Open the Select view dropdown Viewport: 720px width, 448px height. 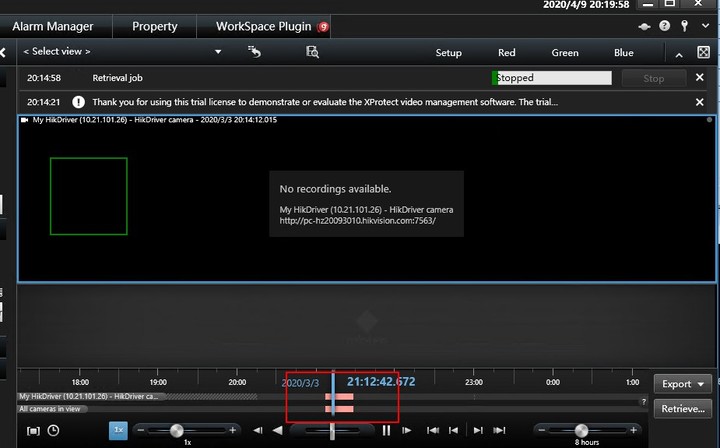click(x=120, y=52)
